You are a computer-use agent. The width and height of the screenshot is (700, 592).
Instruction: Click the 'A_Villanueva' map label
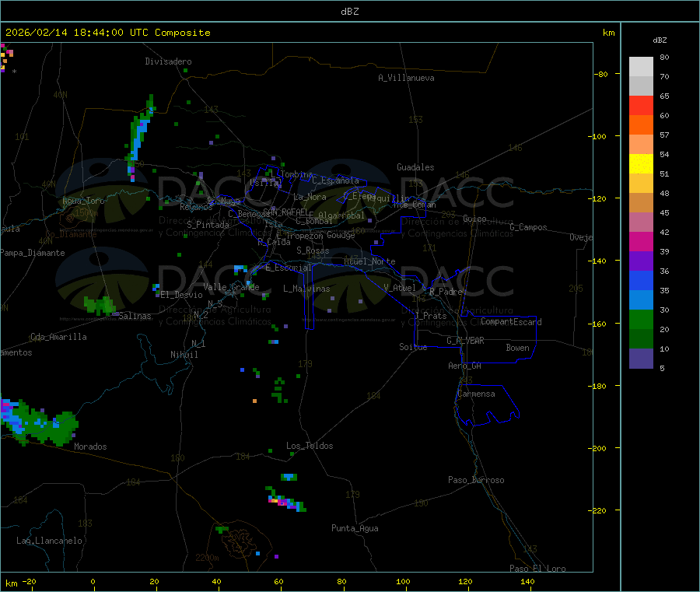pos(406,78)
